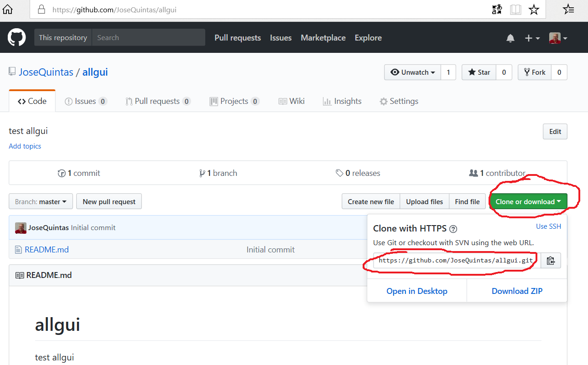This screenshot has height=365, width=588.
Task: Click the browser address bar URL
Action: 114,9
